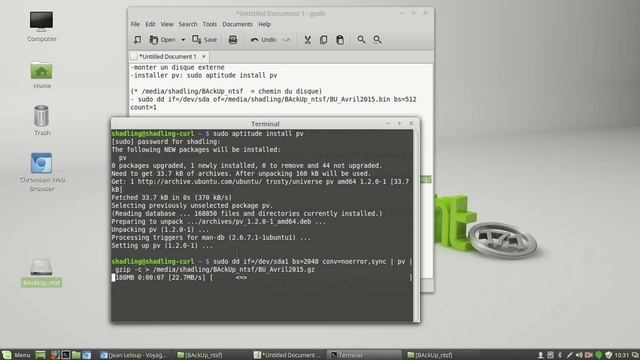The width and height of the screenshot is (640, 360).
Task: Click the Find and Replace icon
Action: [x=378, y=40]
